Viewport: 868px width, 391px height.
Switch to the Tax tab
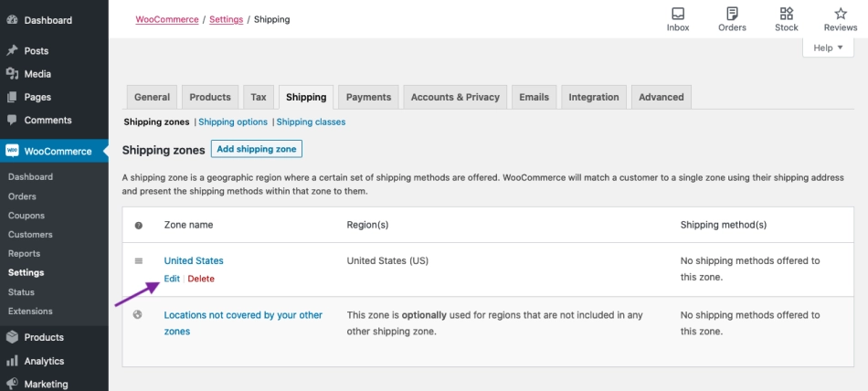point(259,97)
